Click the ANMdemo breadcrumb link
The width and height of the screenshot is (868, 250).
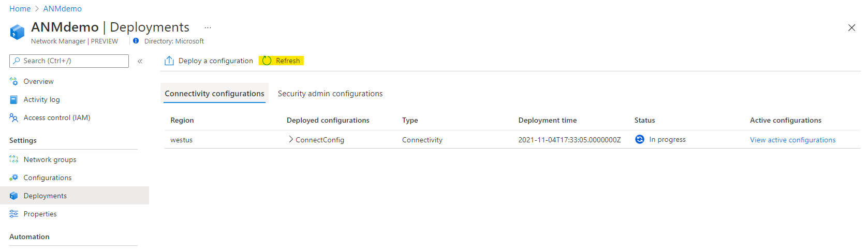pos(63,9)
